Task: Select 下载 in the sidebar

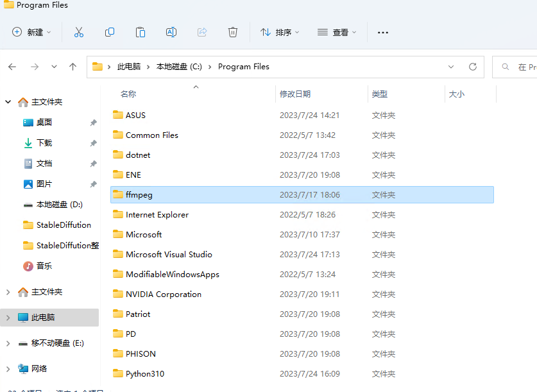Action: pos(44,143)
